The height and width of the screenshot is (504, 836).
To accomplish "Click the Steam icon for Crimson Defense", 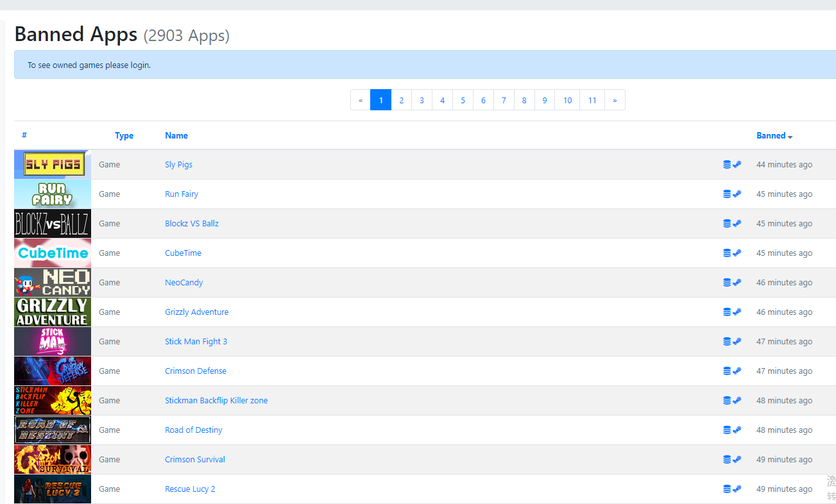I will coord(737,371).
